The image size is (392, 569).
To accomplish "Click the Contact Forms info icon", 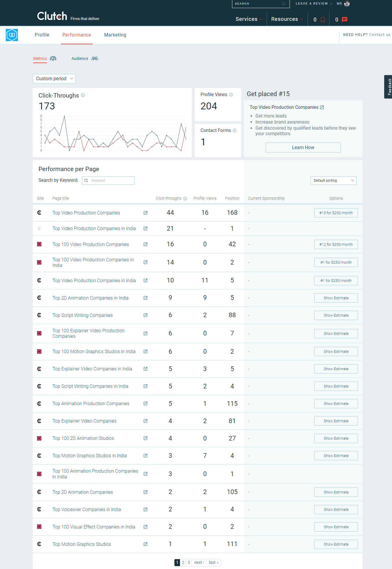I will click(x=235, y=131).
